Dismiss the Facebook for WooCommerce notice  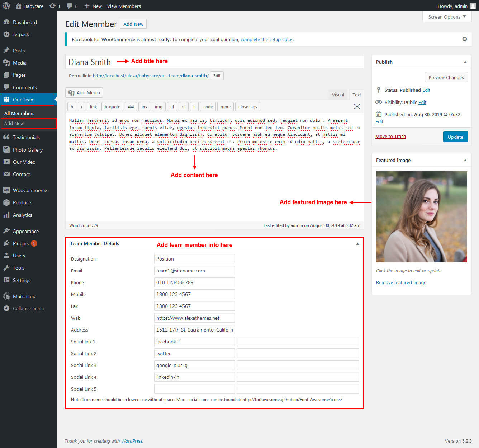coord(465,39)
